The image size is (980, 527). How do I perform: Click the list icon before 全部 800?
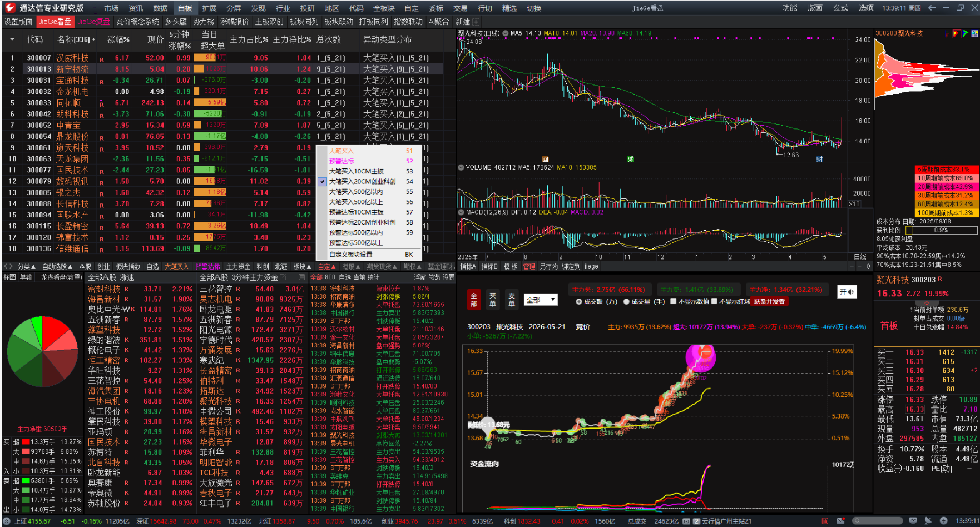(302, 277)
